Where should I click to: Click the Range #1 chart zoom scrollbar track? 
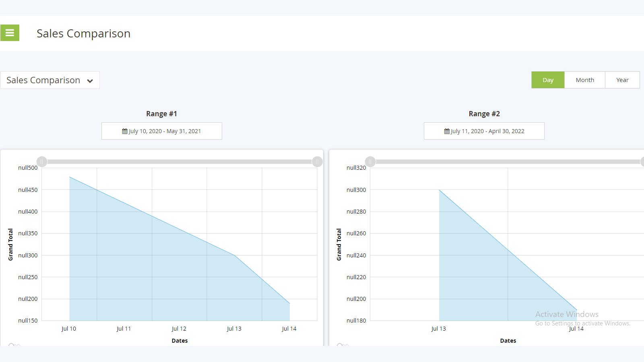pos(180,162)
